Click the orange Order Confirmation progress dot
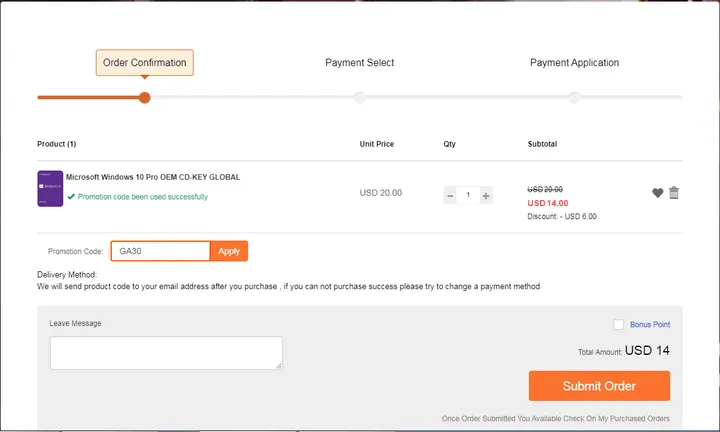 [145, 98]
